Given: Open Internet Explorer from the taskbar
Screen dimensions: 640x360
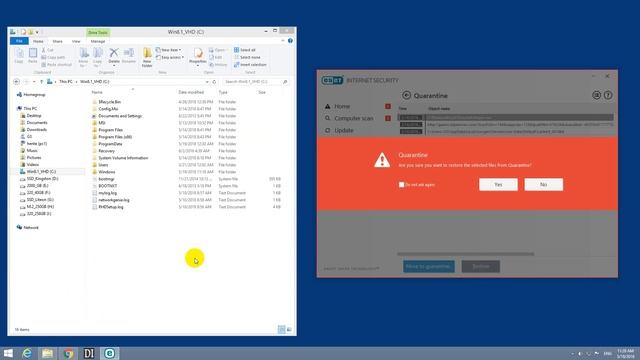Looking at the screenshot, I should click(27, 353).
